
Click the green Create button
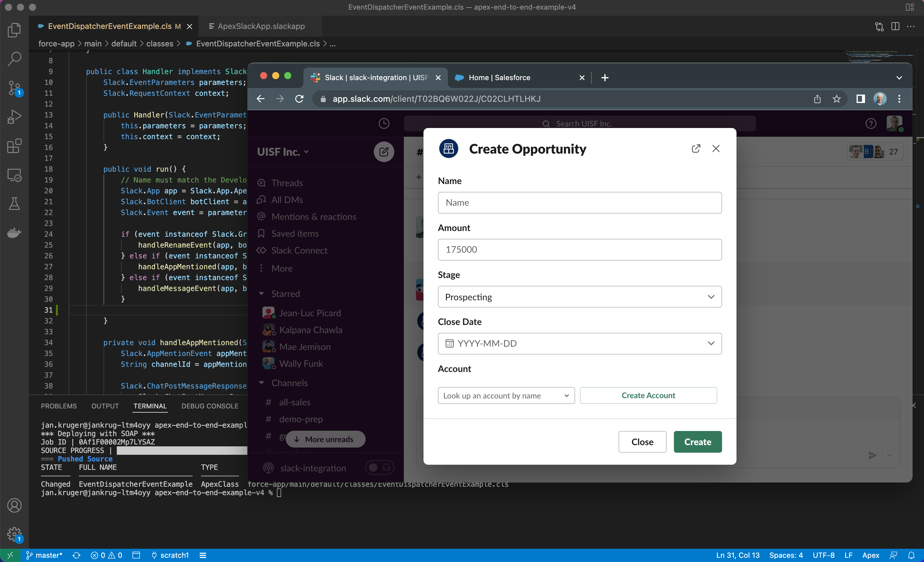[x=697, y=442]
